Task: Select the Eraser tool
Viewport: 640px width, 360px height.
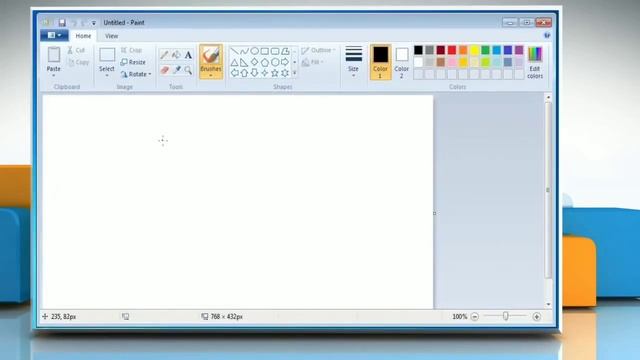Action: [x=164, y=70]
